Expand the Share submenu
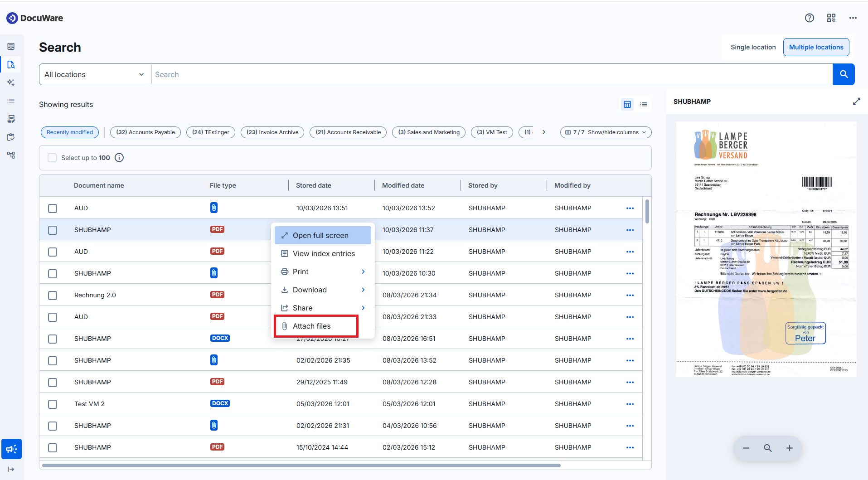This screenshot has width=868, height=480. click(323, 308)
